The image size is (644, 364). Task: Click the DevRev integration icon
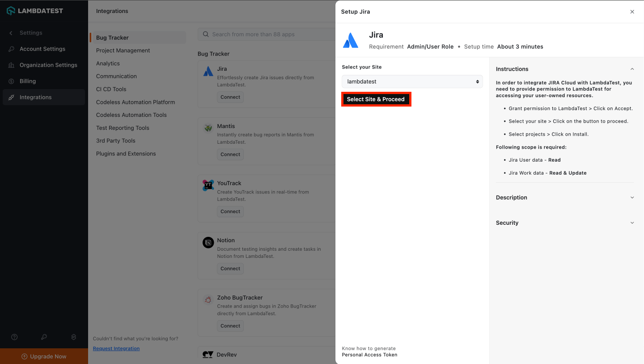[208, 354]
